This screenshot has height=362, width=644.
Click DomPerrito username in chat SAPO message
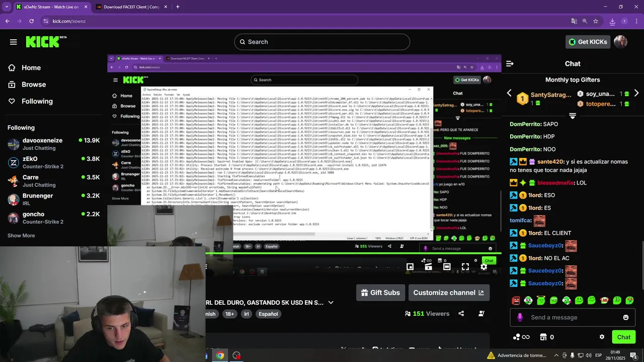(525, 124)
